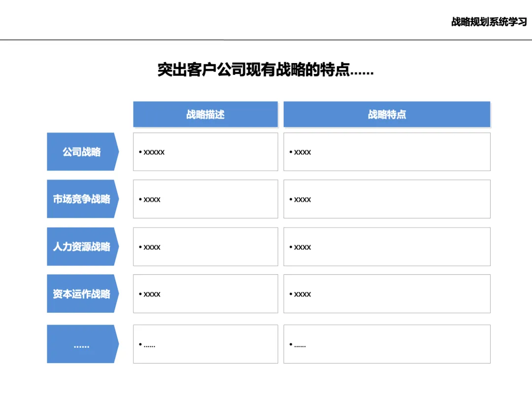Select the 战略描述 cell in 市场竞争战略 row

click(205, 199)
